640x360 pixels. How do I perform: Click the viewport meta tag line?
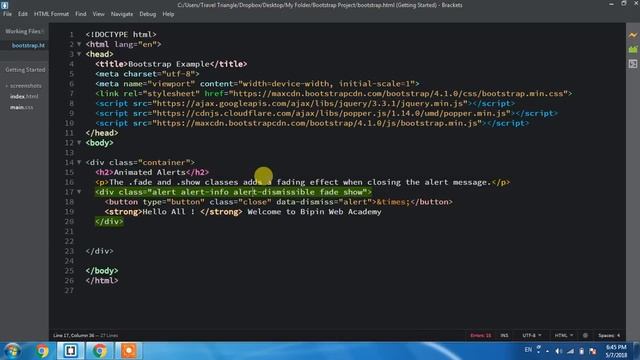tap(258, 84)
